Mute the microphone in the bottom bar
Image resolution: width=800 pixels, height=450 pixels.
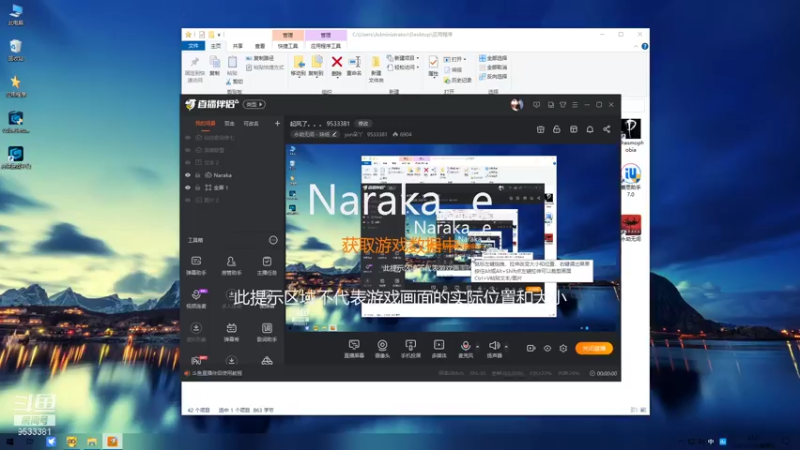pyautogui.click(x=465, y=348)
